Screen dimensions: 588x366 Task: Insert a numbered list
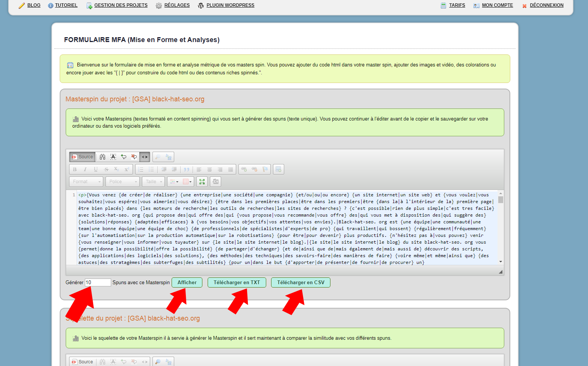141,169
